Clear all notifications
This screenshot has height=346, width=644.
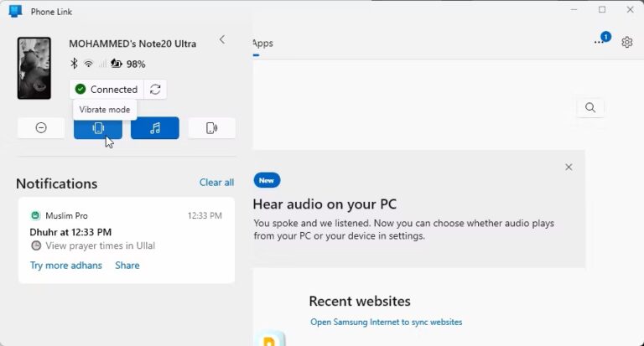(216, 183)
